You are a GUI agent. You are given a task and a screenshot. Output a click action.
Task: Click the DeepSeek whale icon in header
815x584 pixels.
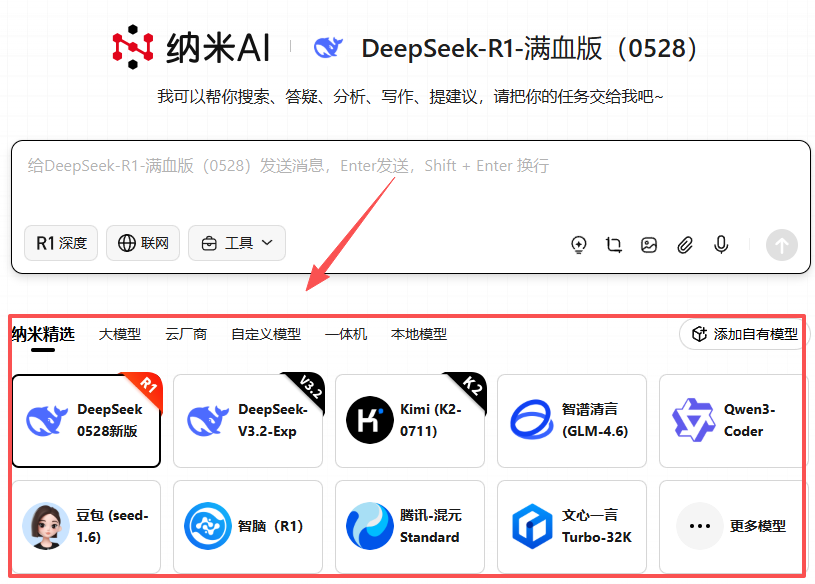(x=328, y=48)
